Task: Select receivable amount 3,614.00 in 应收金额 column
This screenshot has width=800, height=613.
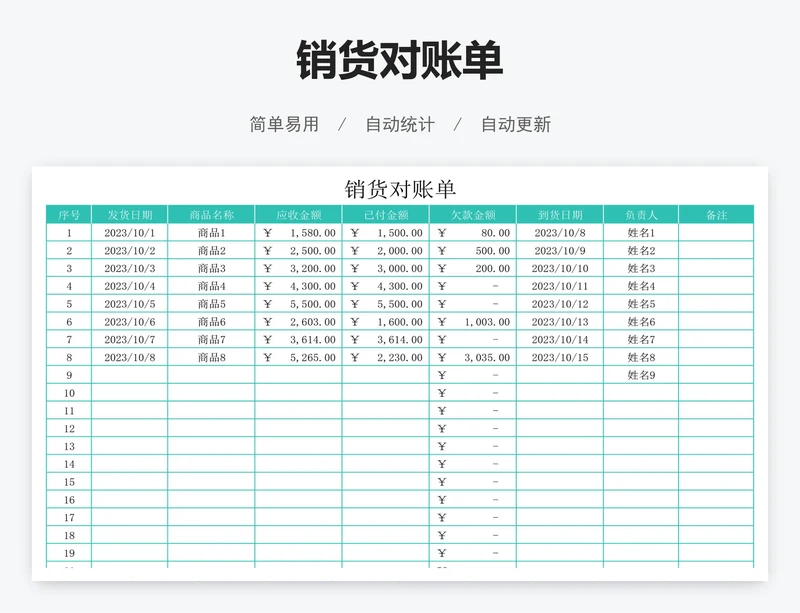Action: pos(298,340)
